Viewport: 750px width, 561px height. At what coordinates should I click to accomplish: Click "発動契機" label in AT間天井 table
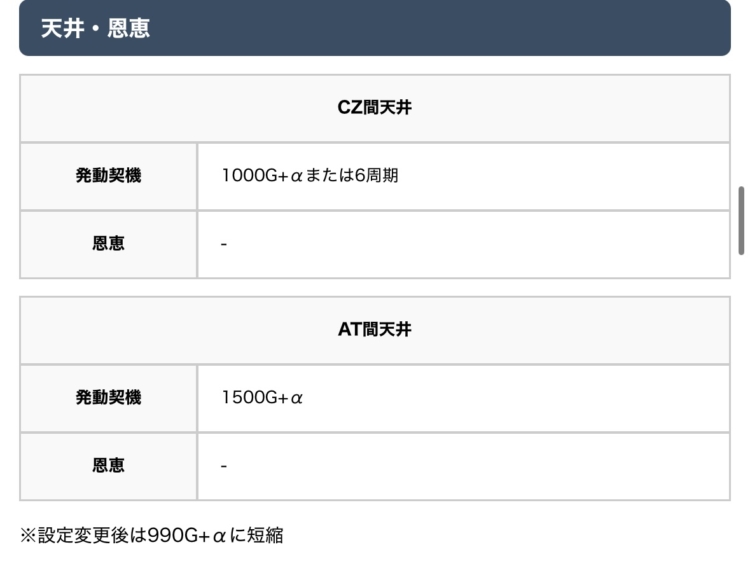coord(108,398)
